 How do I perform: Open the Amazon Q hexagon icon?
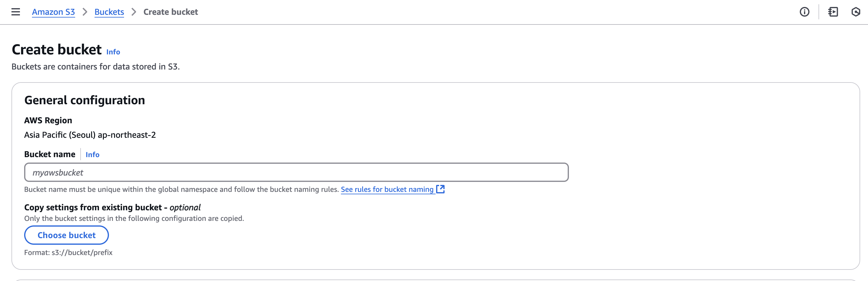tap(856, 12)
